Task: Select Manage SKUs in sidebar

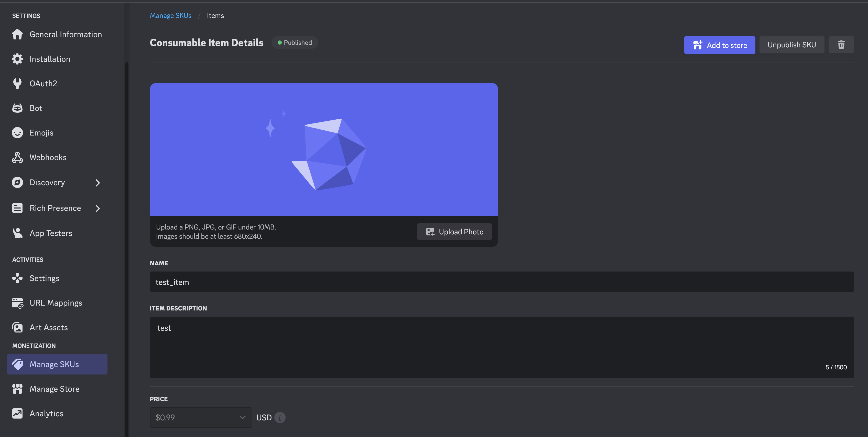Action: pyautogui.click(x=57, y=364)
